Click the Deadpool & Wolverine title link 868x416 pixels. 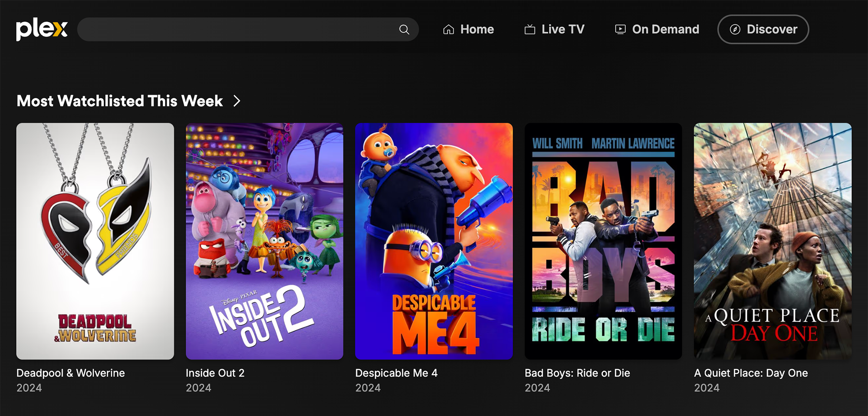coord(71,373)
